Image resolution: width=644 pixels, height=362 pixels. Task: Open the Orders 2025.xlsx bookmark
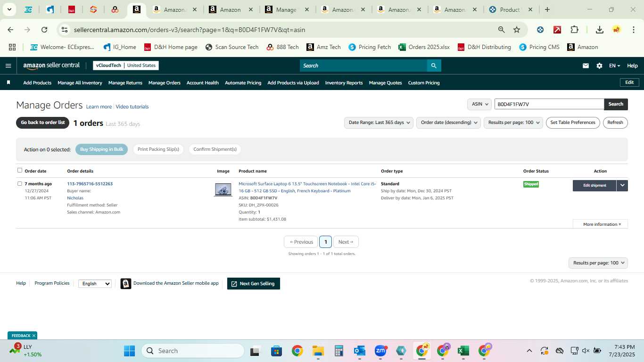pyautogui.click(x=424, y=47)
